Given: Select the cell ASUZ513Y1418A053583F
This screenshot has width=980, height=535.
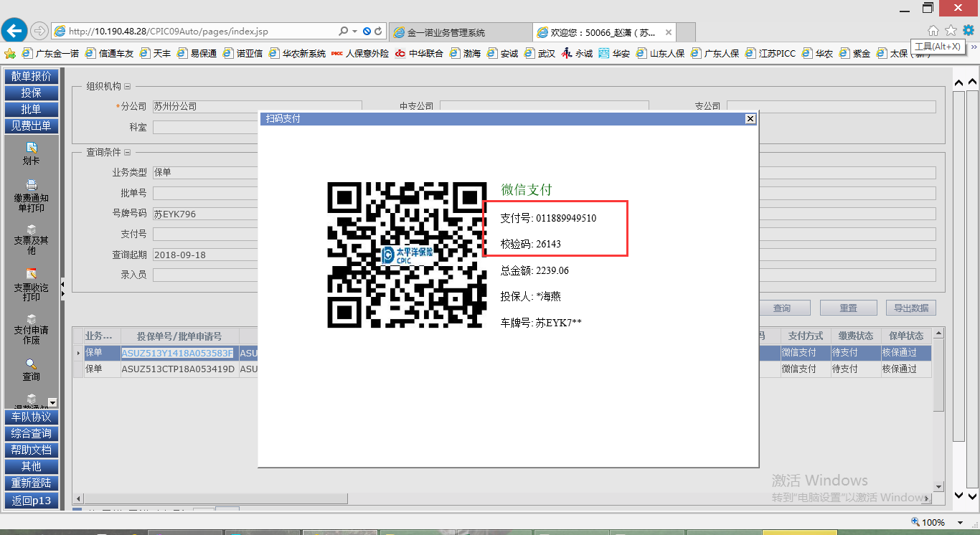Looking at the screenshot, I should click(178, 353).
